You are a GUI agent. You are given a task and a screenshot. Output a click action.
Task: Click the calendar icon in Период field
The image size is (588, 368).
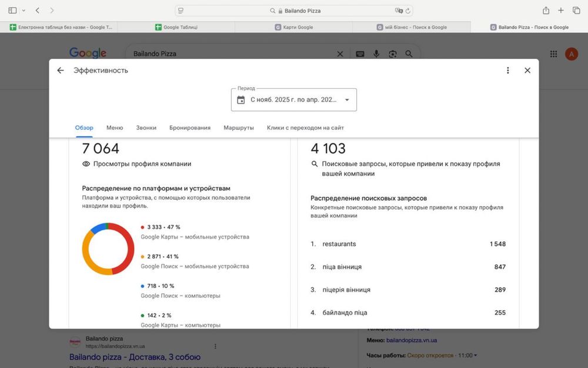(240, 100)
